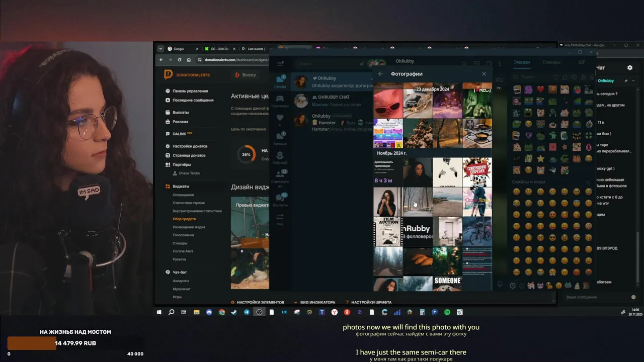Open the Стримеры chat folder

(x=280, y=101)
